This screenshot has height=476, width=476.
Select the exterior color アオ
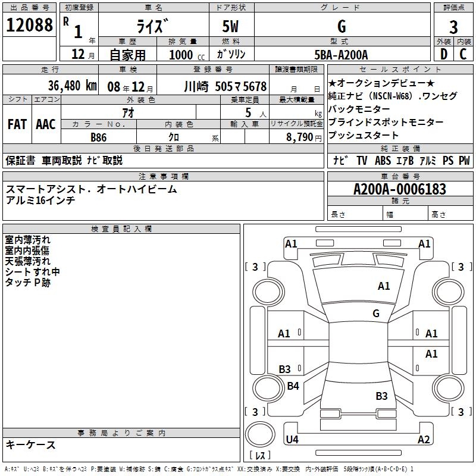pyautogui.click(x=128, y=113)
